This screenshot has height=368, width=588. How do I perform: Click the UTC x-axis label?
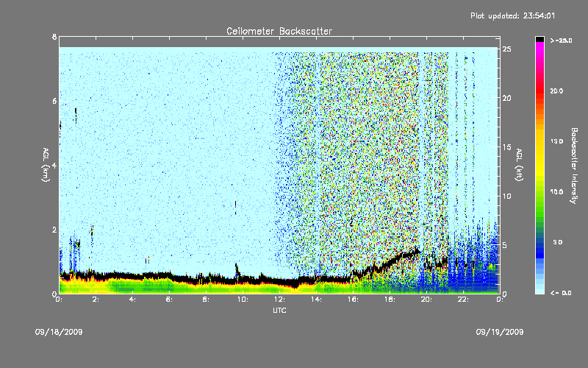(x=279, y=310)
